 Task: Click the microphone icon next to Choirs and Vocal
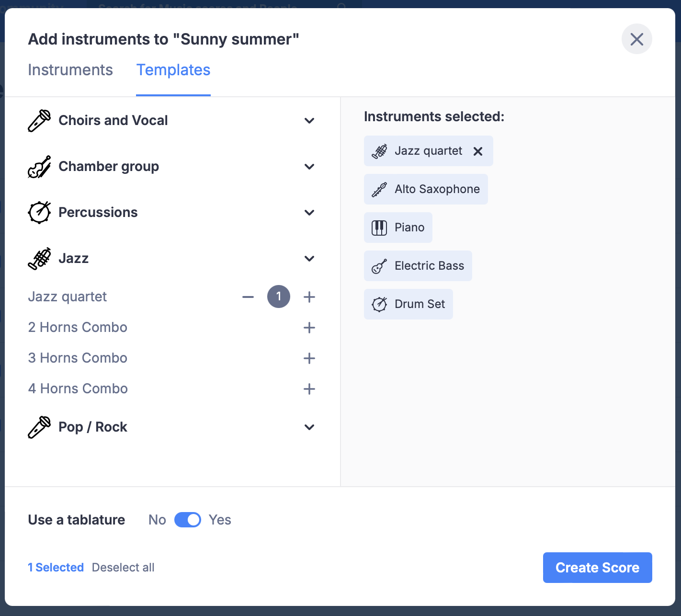click(39, 120)
